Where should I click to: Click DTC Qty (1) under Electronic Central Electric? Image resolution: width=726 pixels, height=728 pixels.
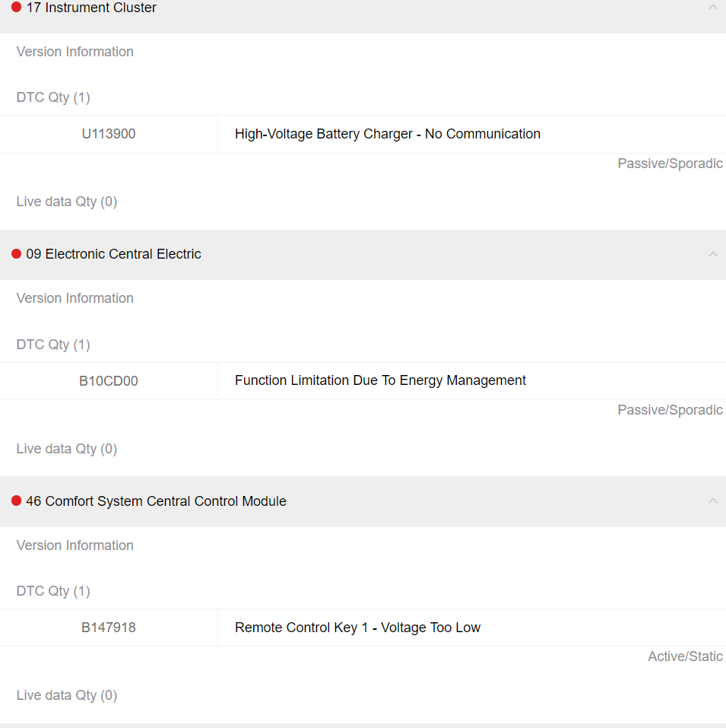pyautogui.click(x=52, y=344)
